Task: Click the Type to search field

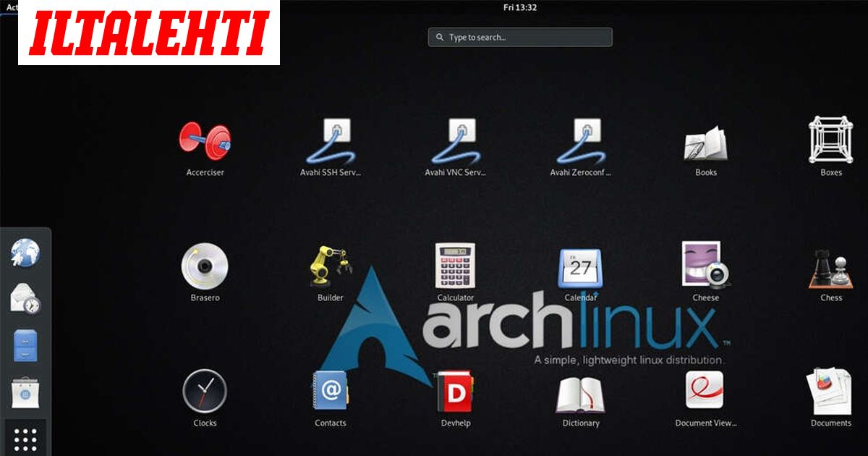Action: pos(520,37)
